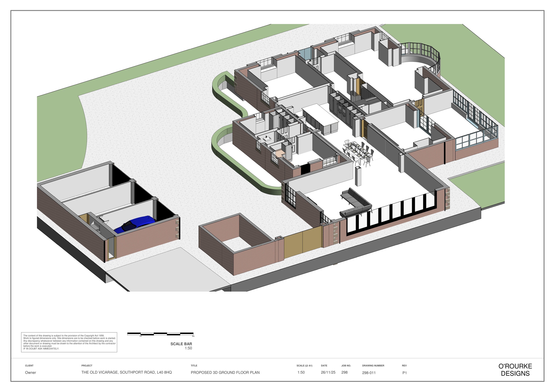Click the O'ROURKE DESIGNS logo
Image resolution: width=555 pixels, height=392 pixels.
point(515,370)
